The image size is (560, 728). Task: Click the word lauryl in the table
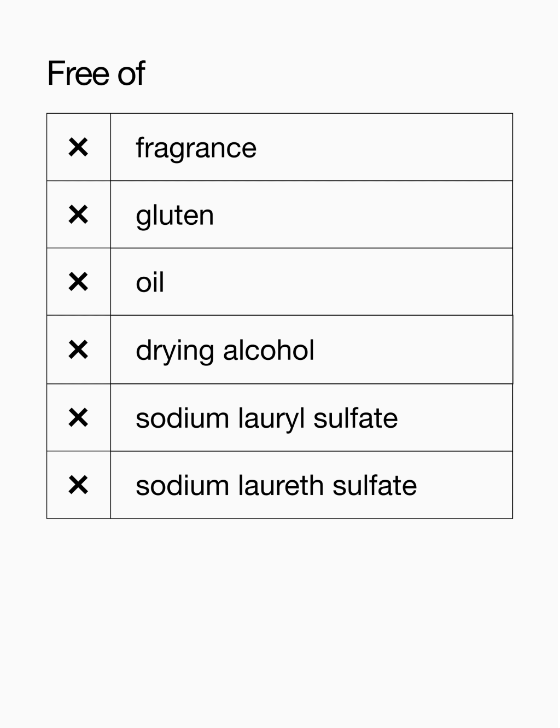pyautogui.click(x=271, y=419)
